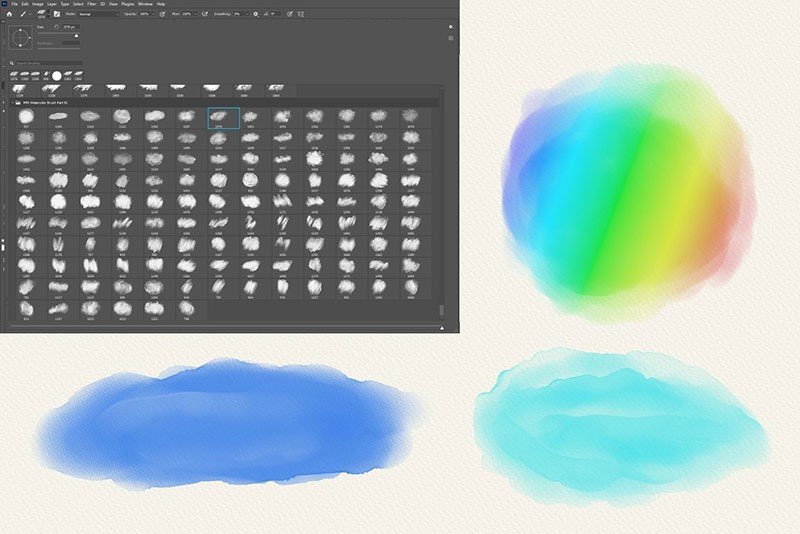Enable the airbrush build-up icon
This screenshot has height=534, width=800.
pos(205,14)
